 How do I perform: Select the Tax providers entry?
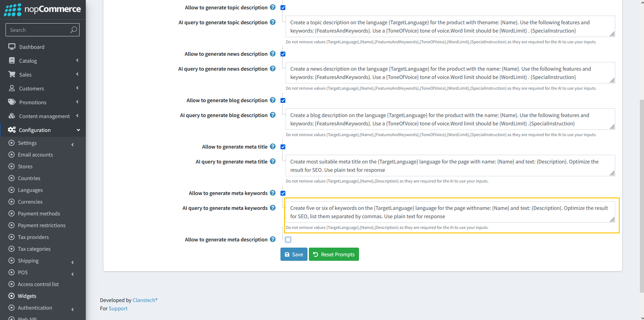[x=33, y=237]
